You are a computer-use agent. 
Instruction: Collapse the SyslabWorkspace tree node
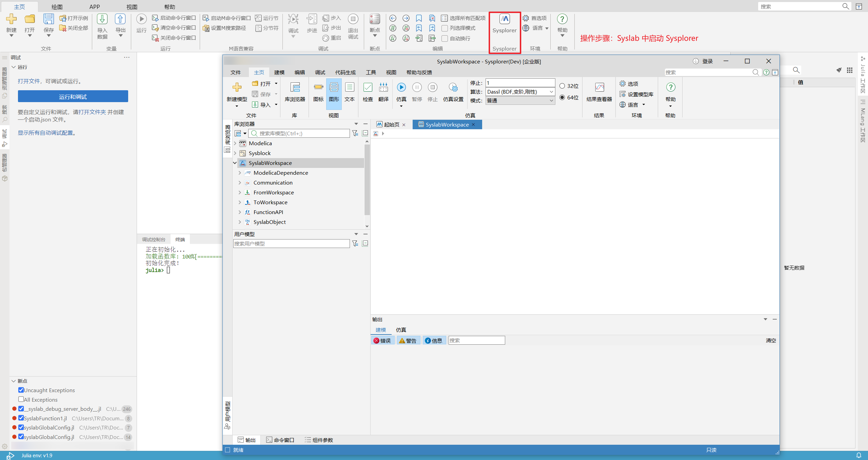point(235,163)
